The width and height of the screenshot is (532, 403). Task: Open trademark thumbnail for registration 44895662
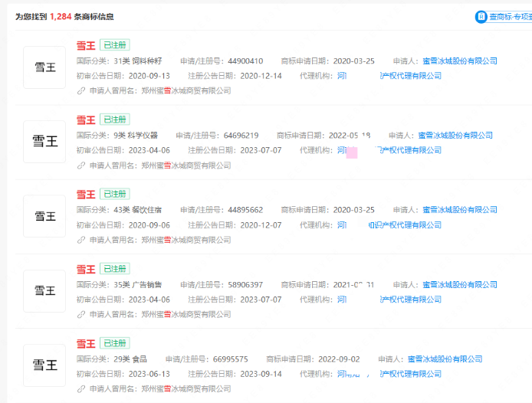[44, 216]
